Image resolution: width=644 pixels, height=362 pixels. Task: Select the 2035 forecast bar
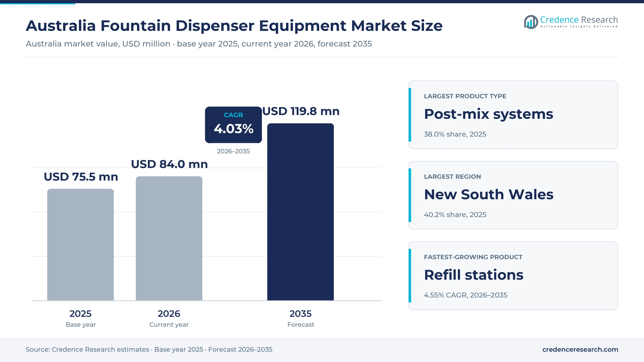[x=301, y=212]
